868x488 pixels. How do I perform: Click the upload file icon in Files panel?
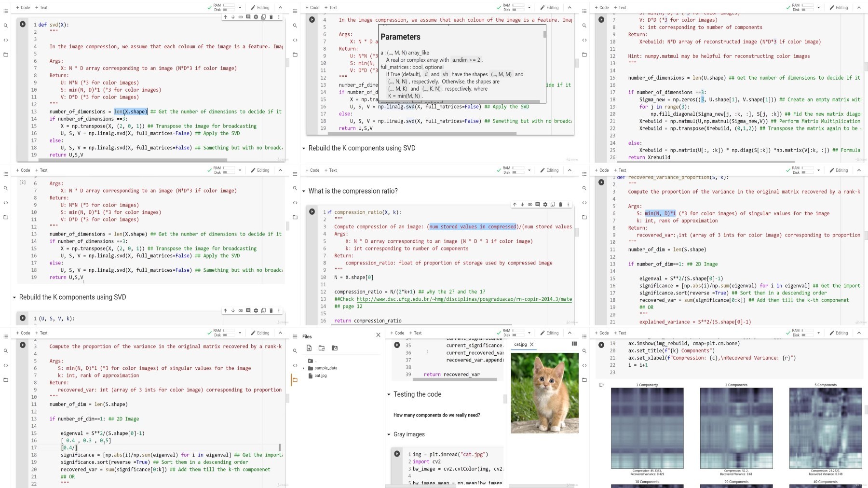pyautogui.click(x=309, y=348)
